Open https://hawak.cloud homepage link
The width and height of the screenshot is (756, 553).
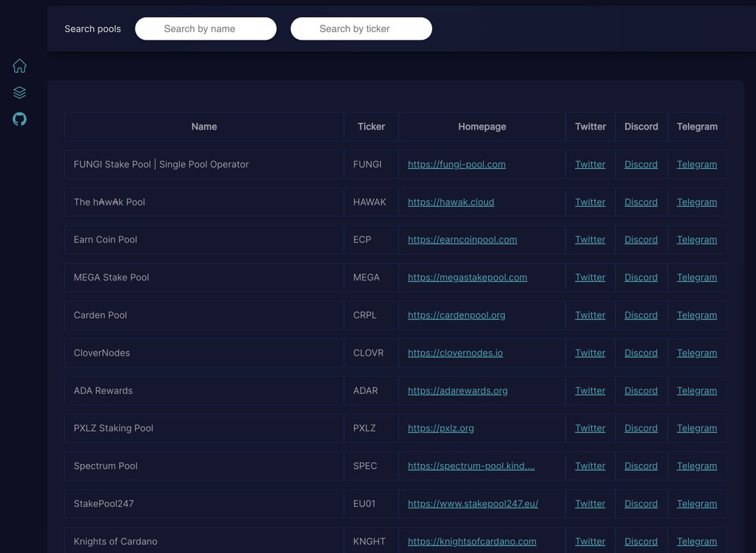451,202
